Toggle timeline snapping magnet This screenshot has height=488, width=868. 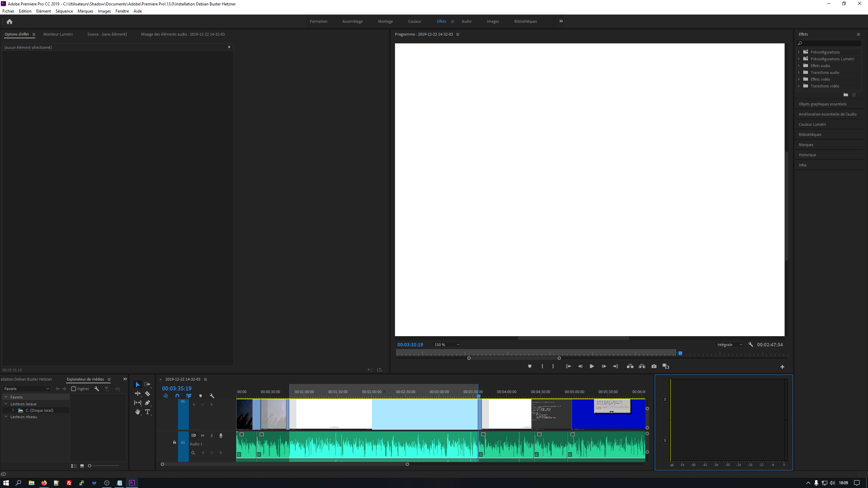click(177, 396)
